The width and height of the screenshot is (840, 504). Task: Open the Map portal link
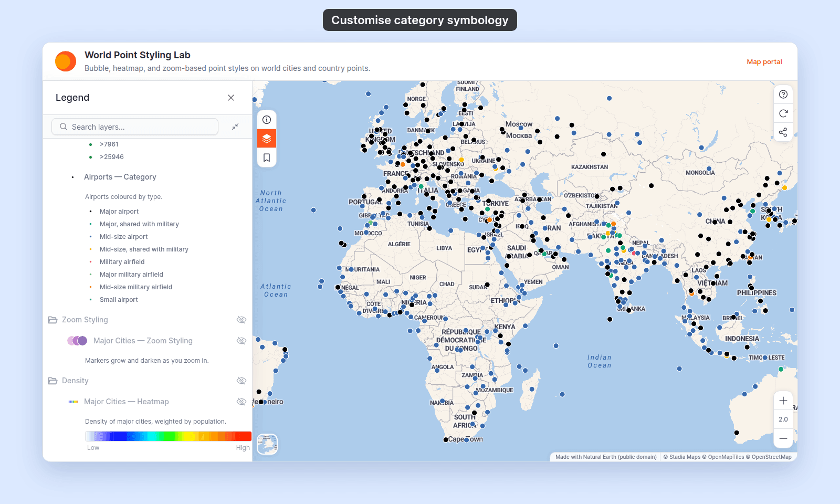click(764, 62)
